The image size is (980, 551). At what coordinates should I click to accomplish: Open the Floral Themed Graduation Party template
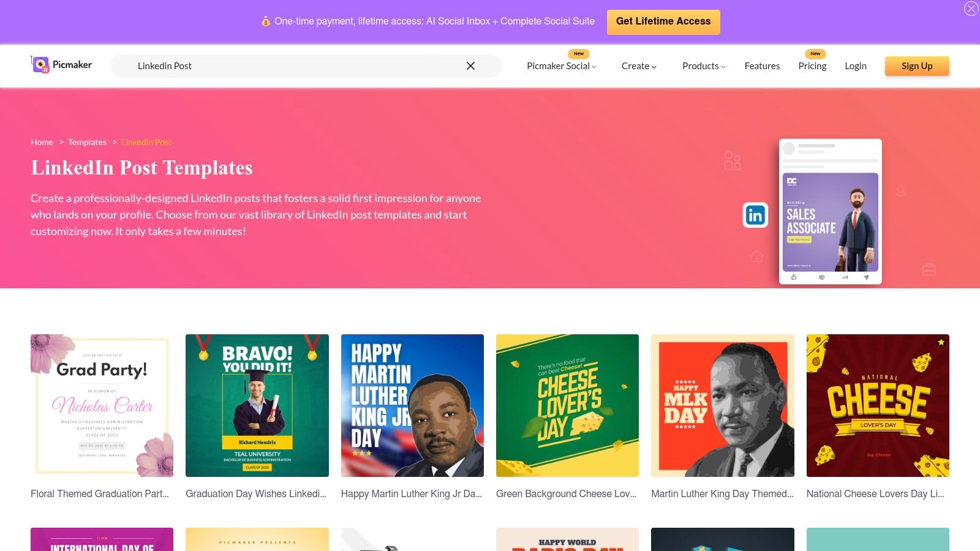click(x=102, y=405)
